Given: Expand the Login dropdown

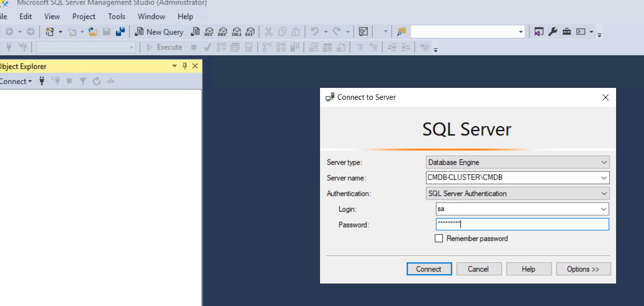Looking at the screenshot, I should click(x=604, y=209).
